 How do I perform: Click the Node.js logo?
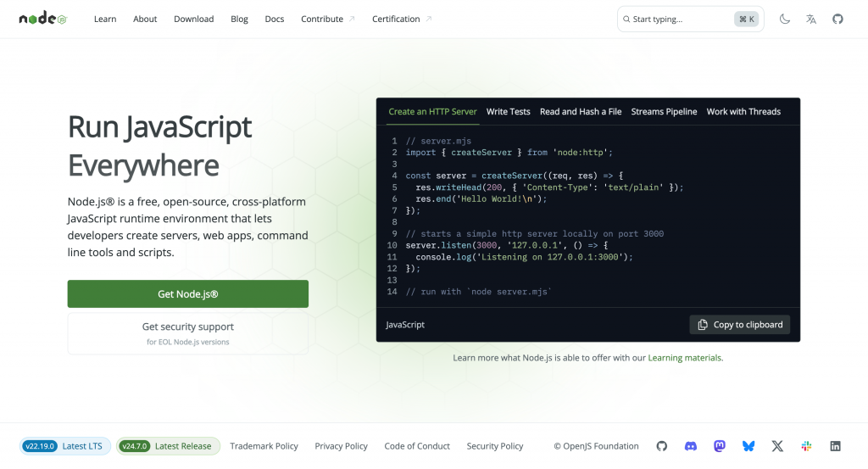click(42, 19)
